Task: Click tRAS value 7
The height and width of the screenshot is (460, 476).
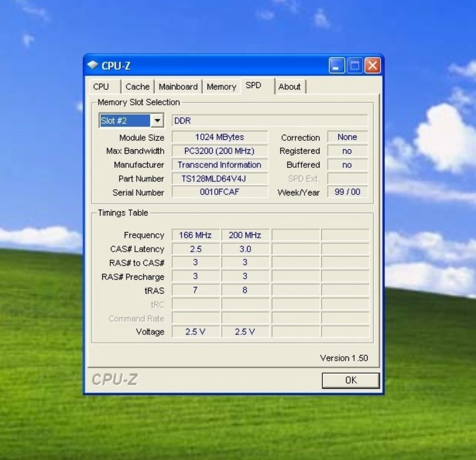Action: [x=196, y=290]
